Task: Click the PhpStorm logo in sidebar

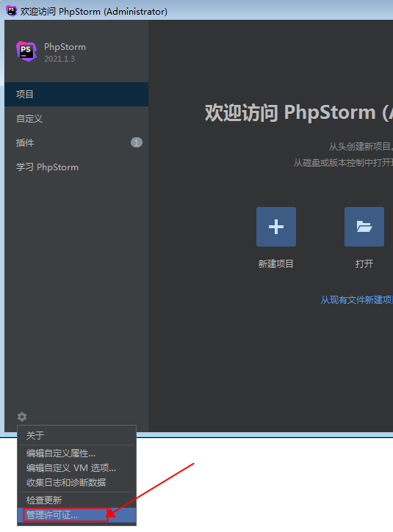Action: coord(26,51)
